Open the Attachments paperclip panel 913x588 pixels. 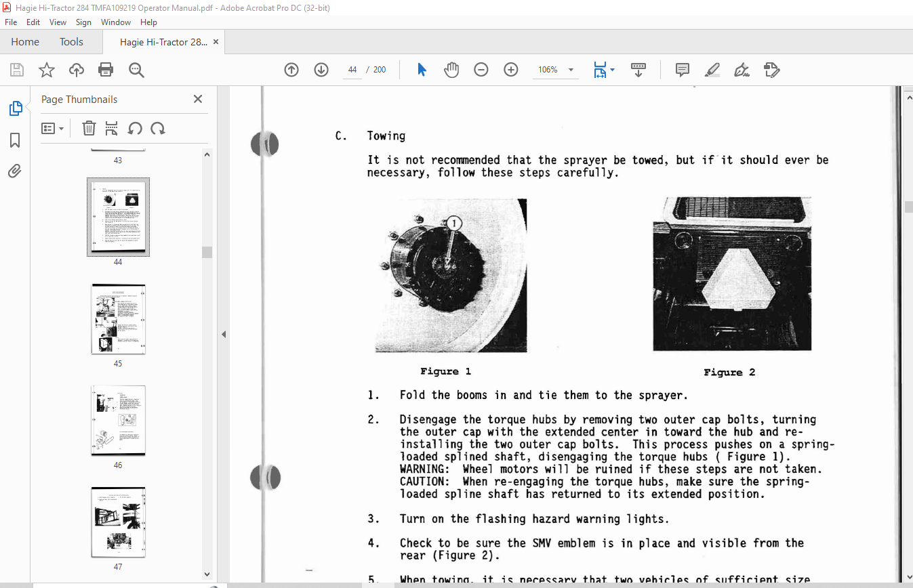click(15, 171)
